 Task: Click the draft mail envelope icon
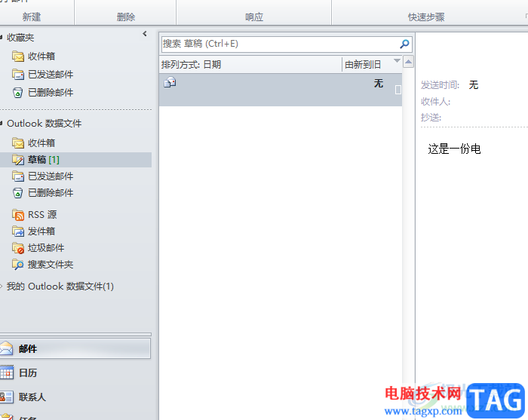coord(170,82)
